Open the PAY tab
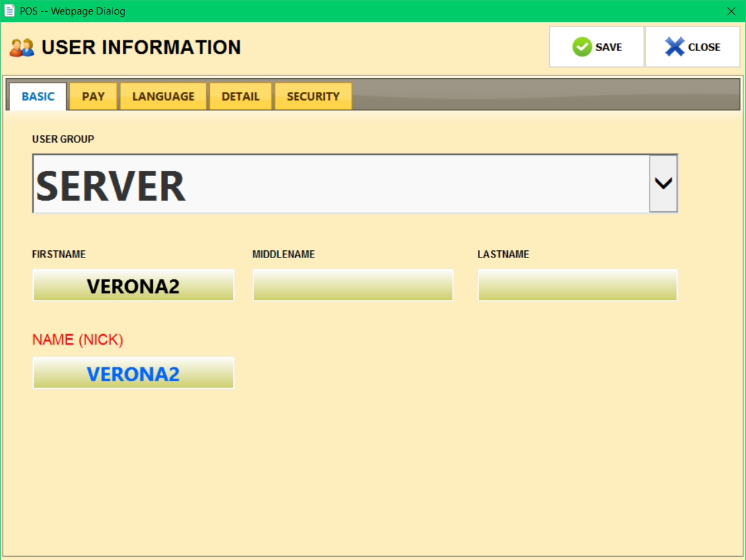 click(x=93, y=97)
